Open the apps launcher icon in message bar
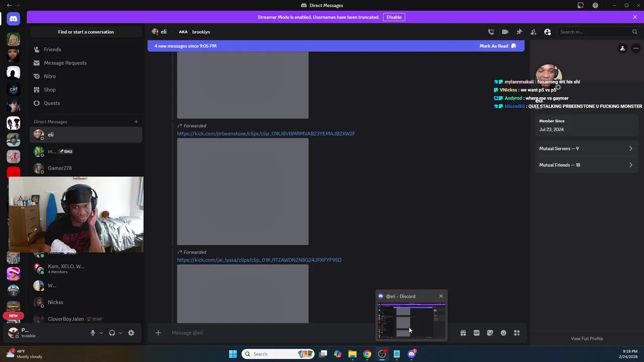This screenshot has width=644, height=362. [x=517, y=333]
